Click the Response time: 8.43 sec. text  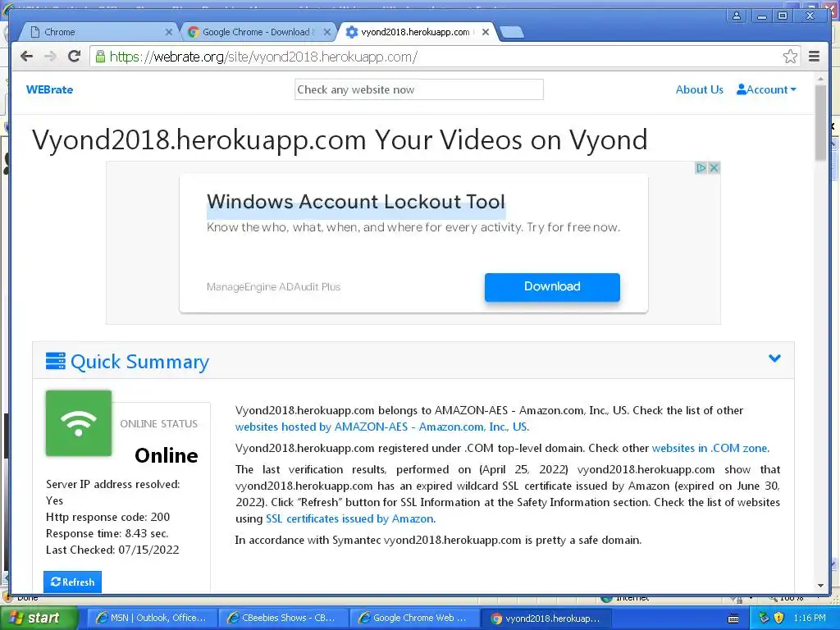[107, 533]
